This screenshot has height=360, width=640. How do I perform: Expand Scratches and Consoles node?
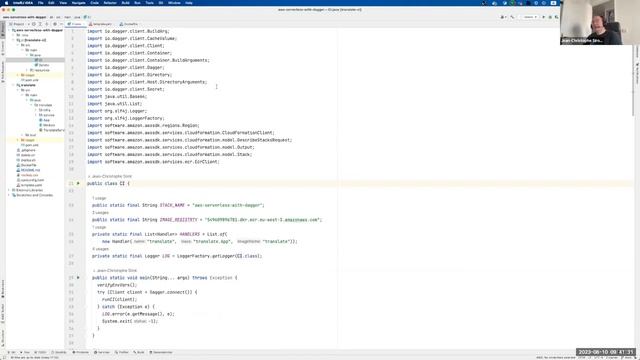tap(9, 195)
